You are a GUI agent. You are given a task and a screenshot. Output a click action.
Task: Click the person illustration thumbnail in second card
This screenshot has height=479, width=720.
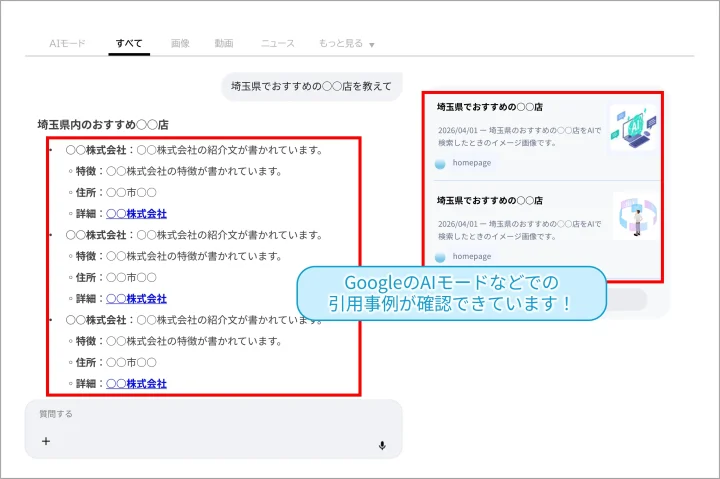(x=636, y=216)
